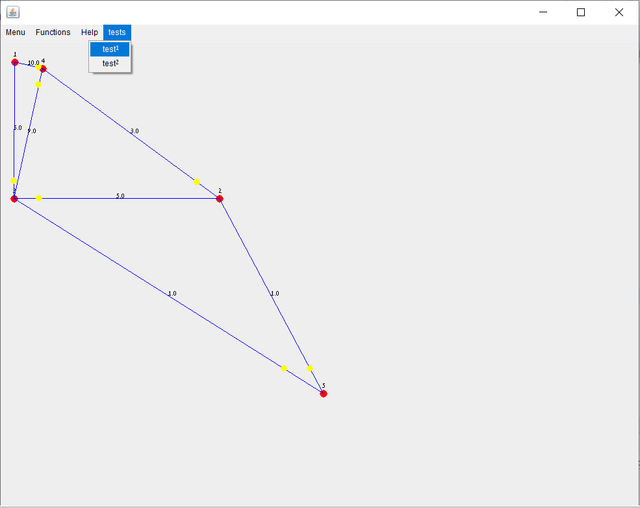Select test1 from the tests dropdown
Viewport: 640px width, 508px height.
pos(110,49)
